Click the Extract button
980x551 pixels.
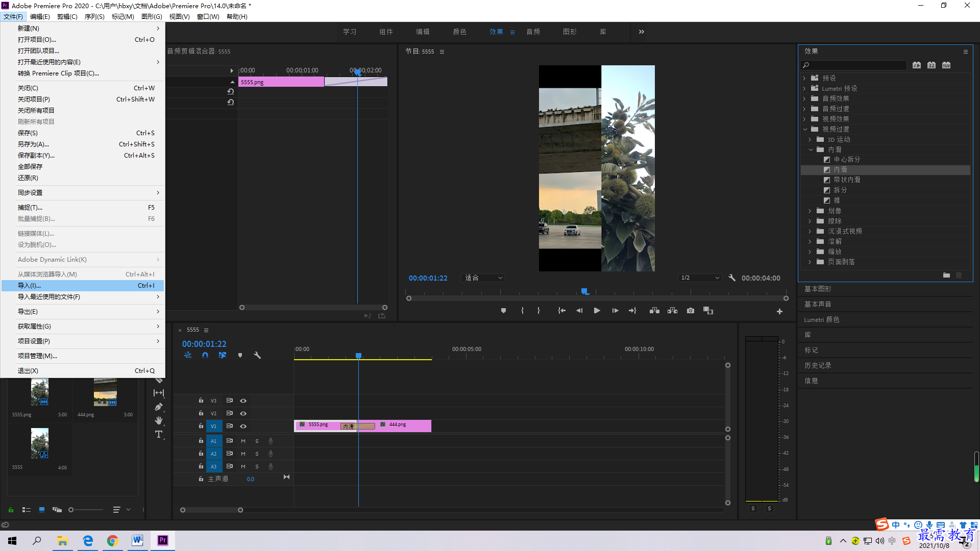click(x=672, y=311)
